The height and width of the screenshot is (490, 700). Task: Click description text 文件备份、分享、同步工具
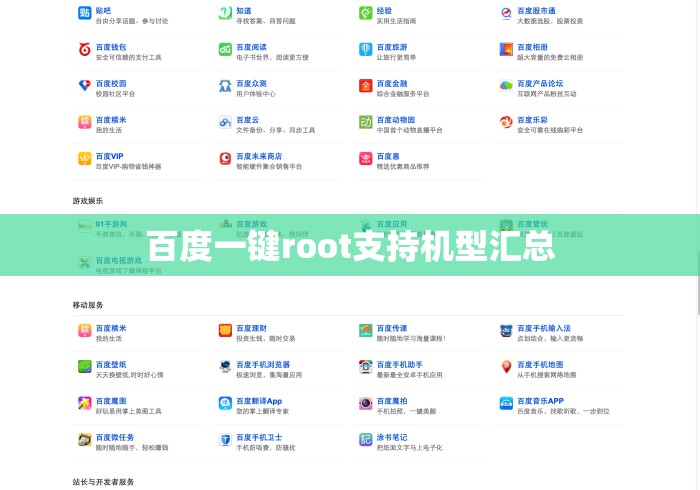(275, 130)
